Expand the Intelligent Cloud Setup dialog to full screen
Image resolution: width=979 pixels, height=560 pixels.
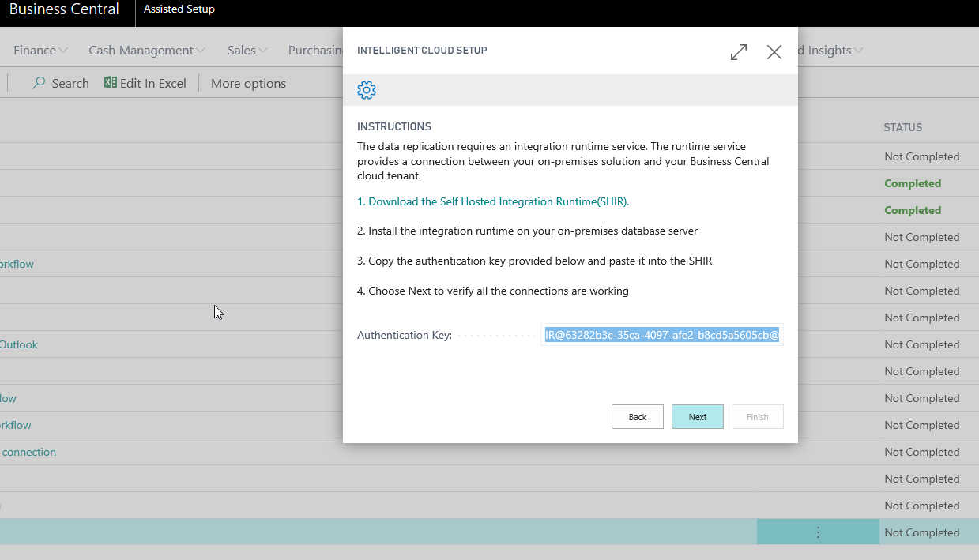[739, 52]
